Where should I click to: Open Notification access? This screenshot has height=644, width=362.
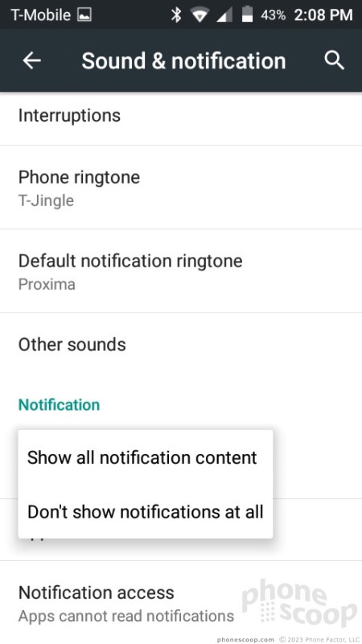click(181, 603)
